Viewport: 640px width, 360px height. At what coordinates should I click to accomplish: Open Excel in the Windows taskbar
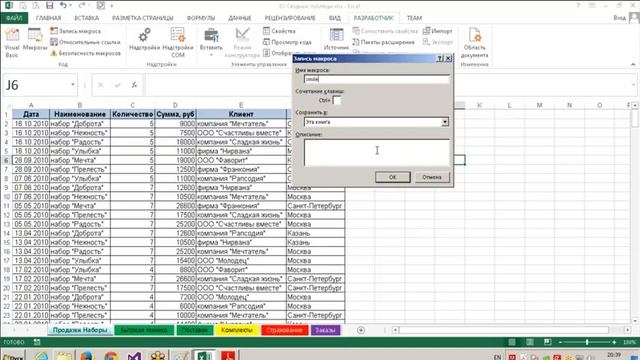204,356
